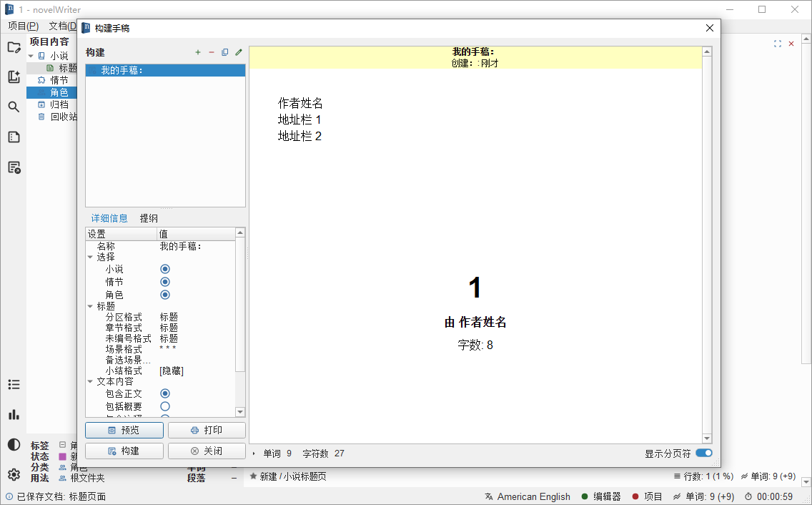Image resolution: width=812 pixels, height=505 pixels.
Task: Edit the build name with the pencil icon
Action: click(238, 52)
